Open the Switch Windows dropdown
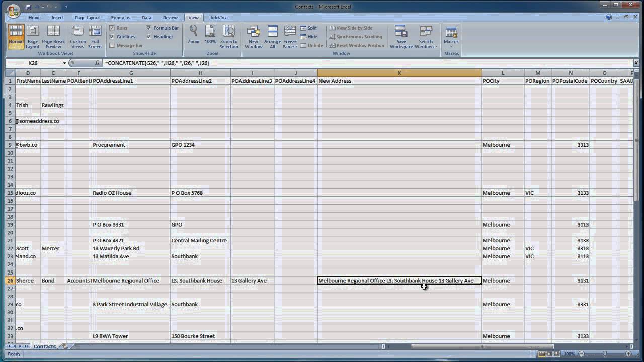644x362 pixels. click(x=426, y=37)
